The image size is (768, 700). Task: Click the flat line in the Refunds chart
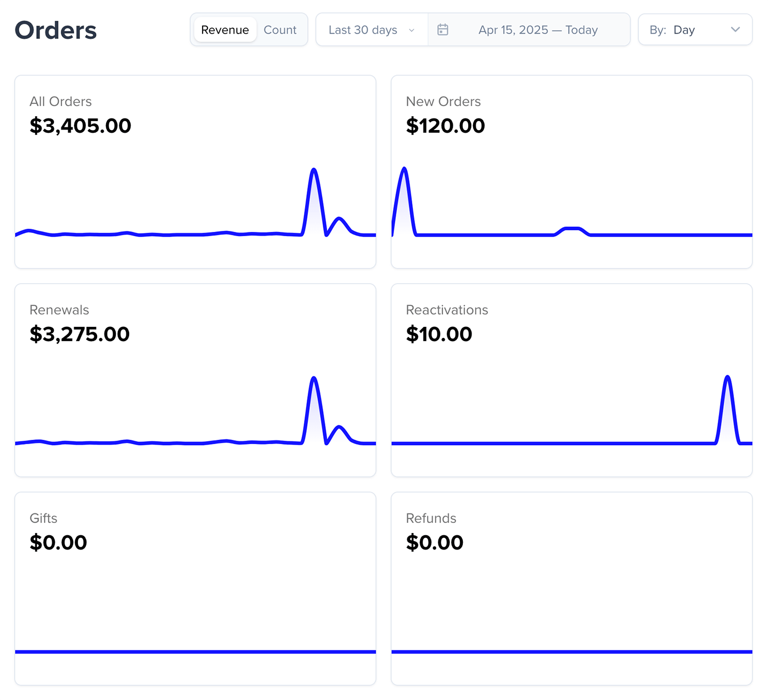[x=571, y=651]
